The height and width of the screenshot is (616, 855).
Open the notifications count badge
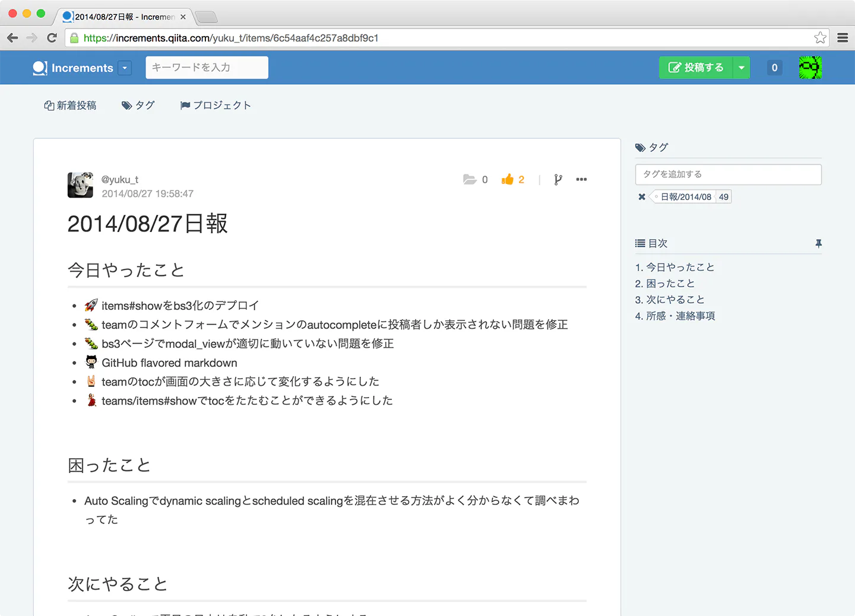[x=774, y=68]
